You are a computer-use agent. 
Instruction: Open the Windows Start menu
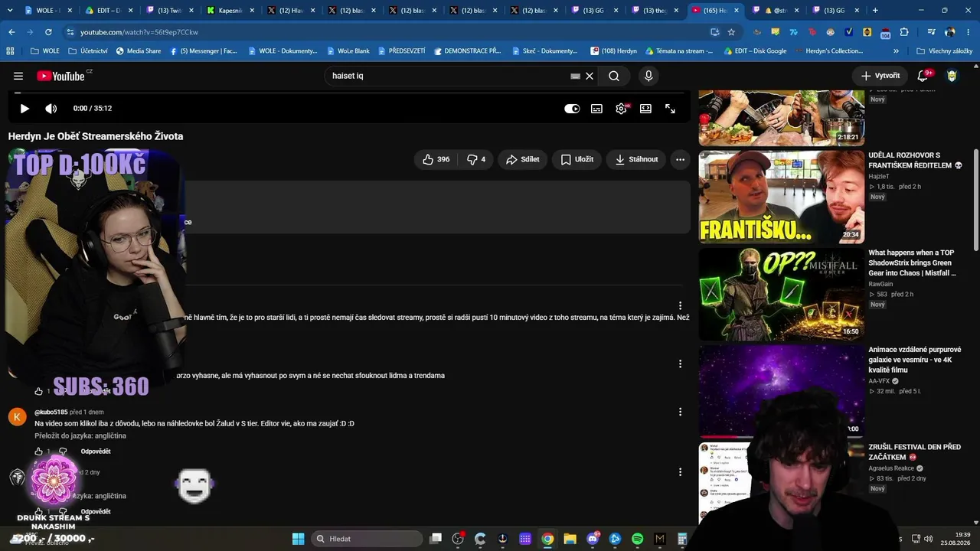pos(298,539)
